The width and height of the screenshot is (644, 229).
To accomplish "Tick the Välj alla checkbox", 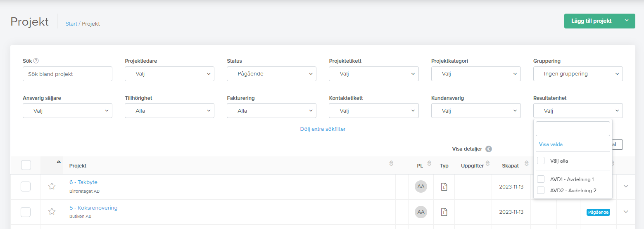I will pyautogui.click(x=541, y=161).
